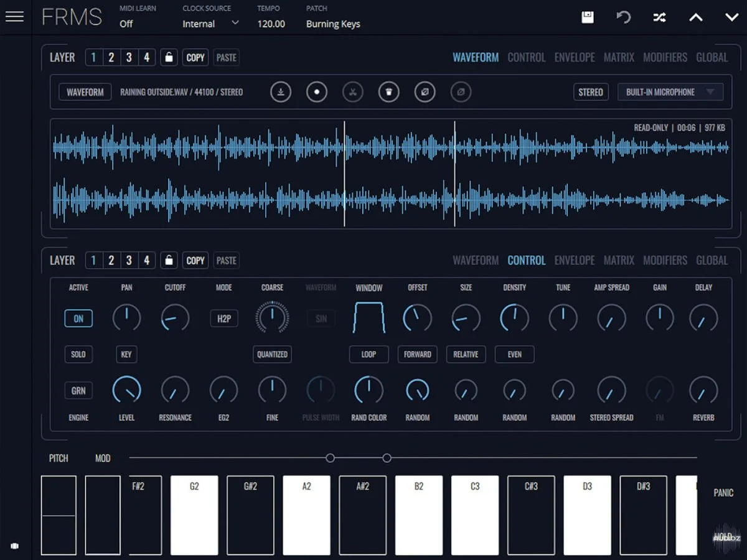Switch upper panel to GLOBAL tab
Screen dimensions: 747x560
point(712,57)
